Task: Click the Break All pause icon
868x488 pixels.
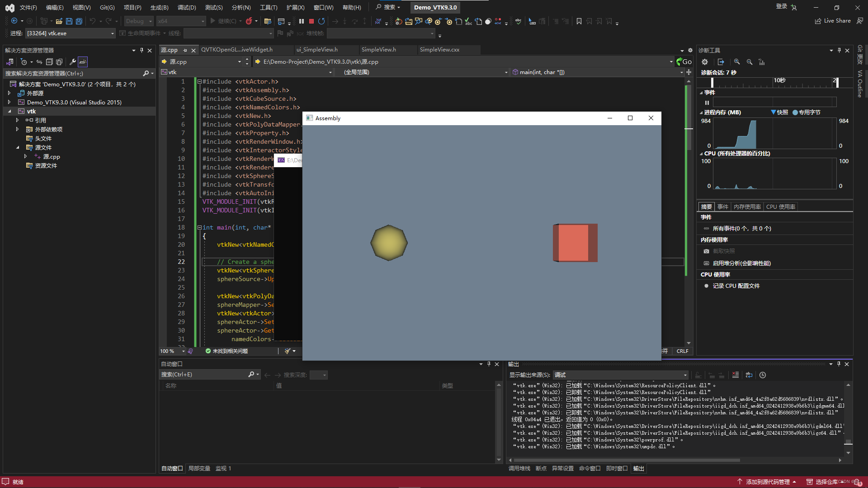Action: (302, 21)
